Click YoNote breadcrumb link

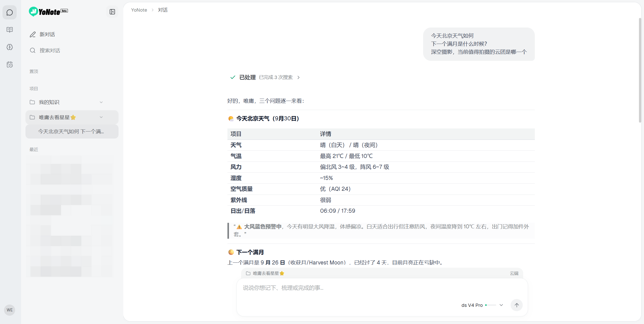[x=139, y=10]
